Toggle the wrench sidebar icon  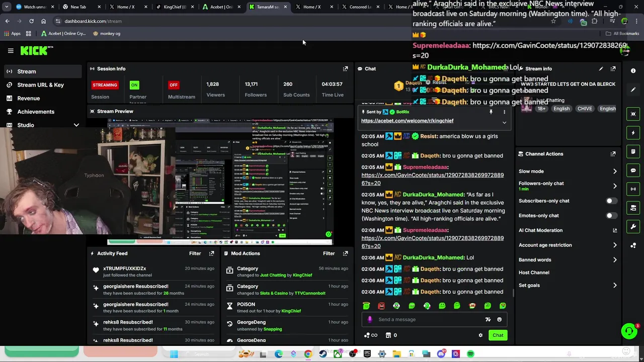(x=633, y=227)
